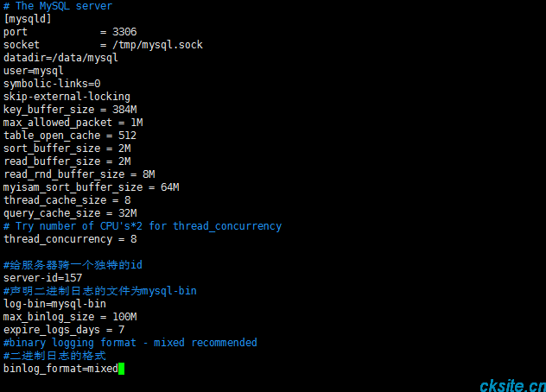
Task: Click the query_cache_size line
Action: 70,213
